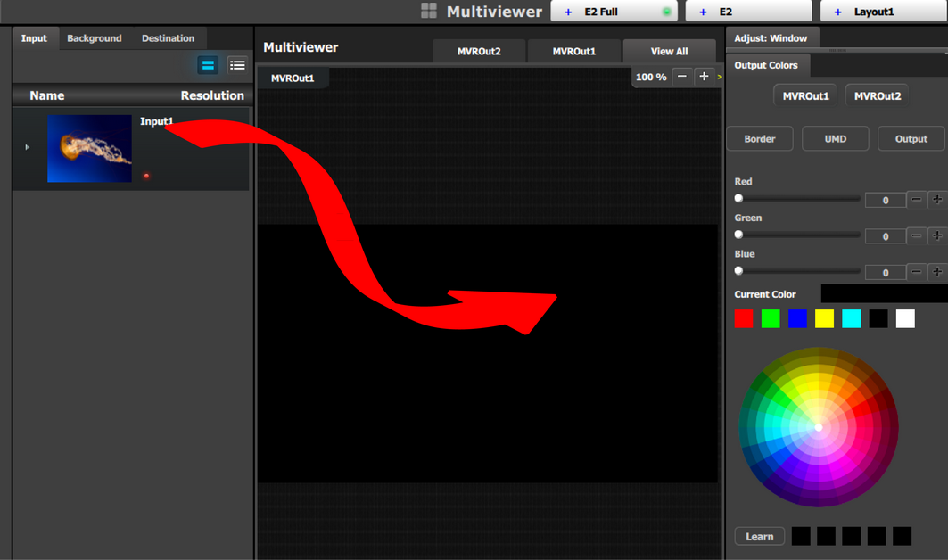Click green status indicator on E2 Full

tap(666, 12)
